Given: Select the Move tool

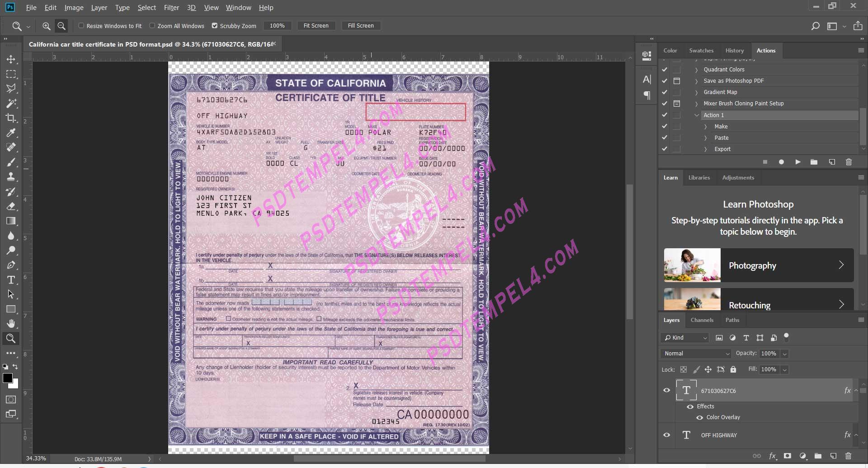Looking at the screenshot, I should (11, 59).
